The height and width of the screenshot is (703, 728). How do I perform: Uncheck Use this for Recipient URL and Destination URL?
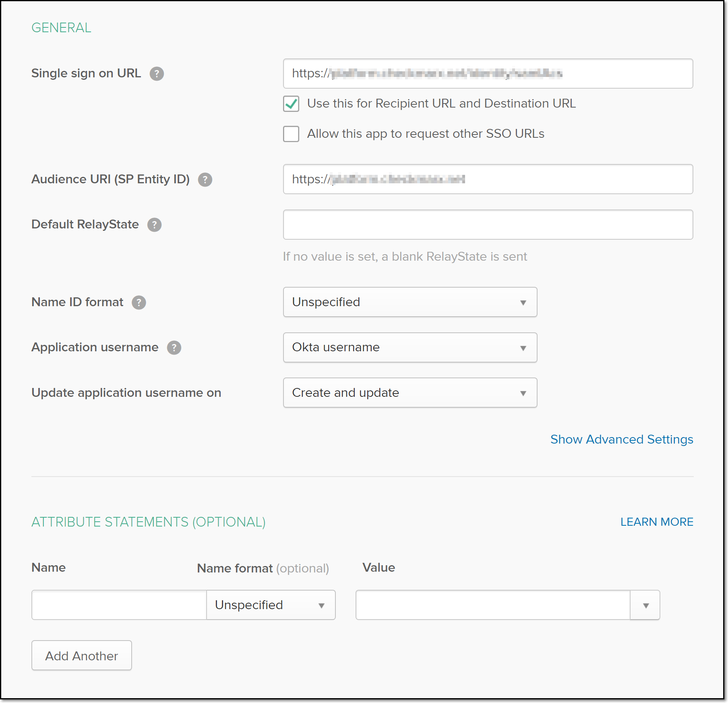point(291,104)
